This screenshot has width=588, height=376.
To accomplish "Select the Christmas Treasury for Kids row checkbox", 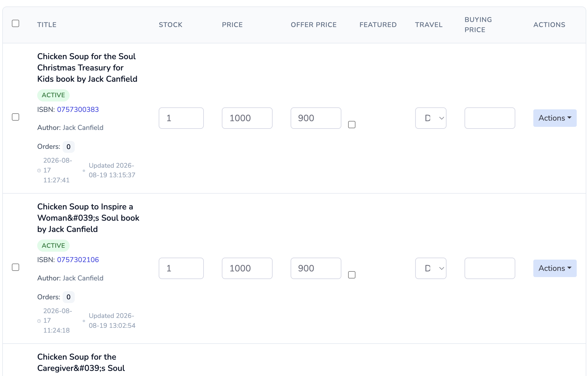I will tap(16, 117).
